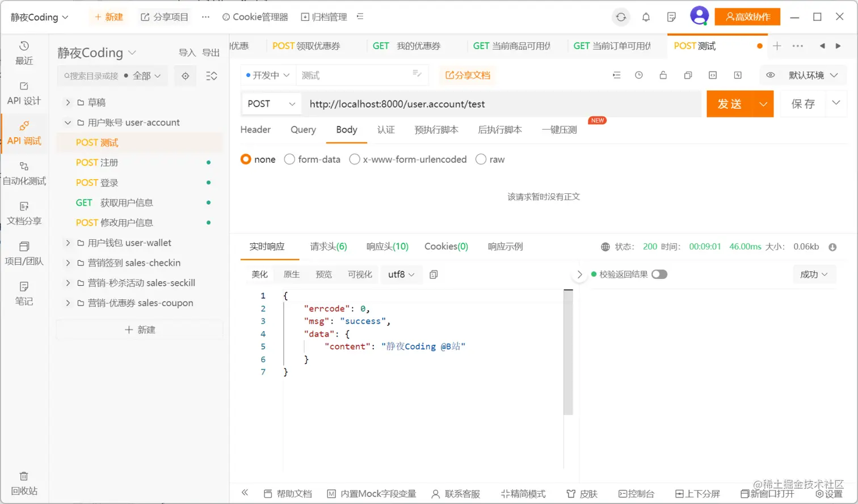The width and height of the screenshot is (858, 504).
Task: Click the history clock icon in request toolbar
Action: click(639, 75)
